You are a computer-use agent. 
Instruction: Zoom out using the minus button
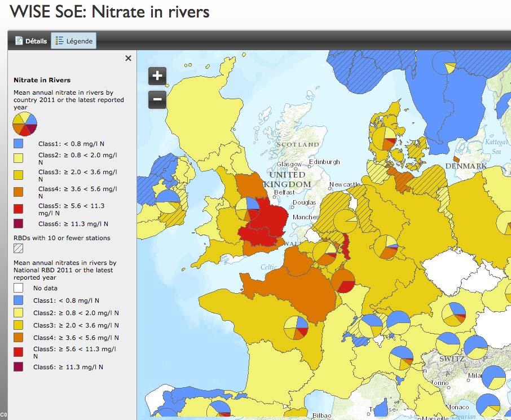point(157,100)
